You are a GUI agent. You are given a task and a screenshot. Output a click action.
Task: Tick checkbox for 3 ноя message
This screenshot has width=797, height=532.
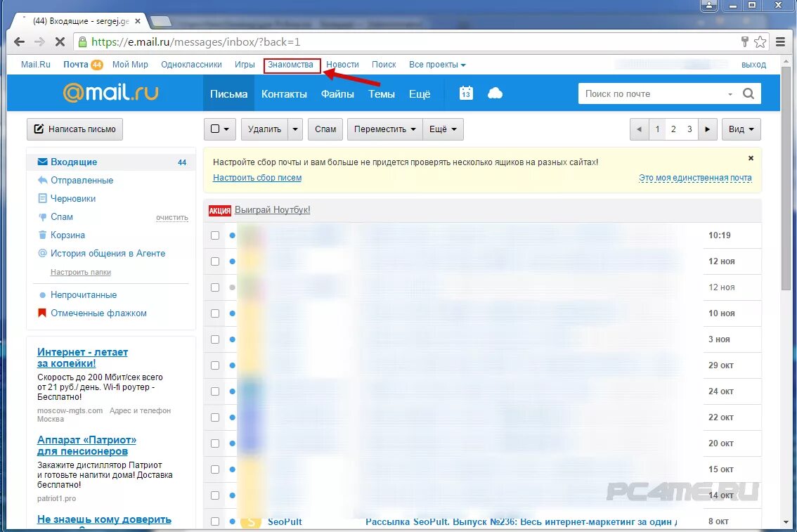point(215,339)
